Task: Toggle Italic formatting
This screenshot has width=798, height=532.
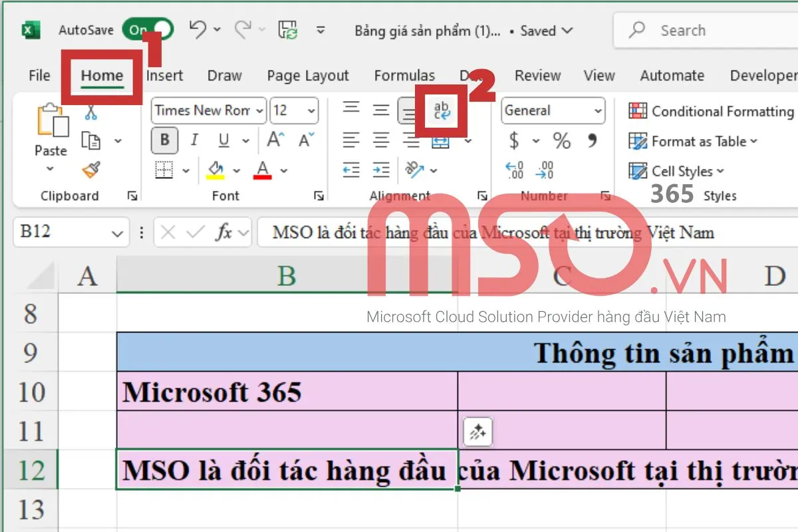Action: (x=194, y=140)
